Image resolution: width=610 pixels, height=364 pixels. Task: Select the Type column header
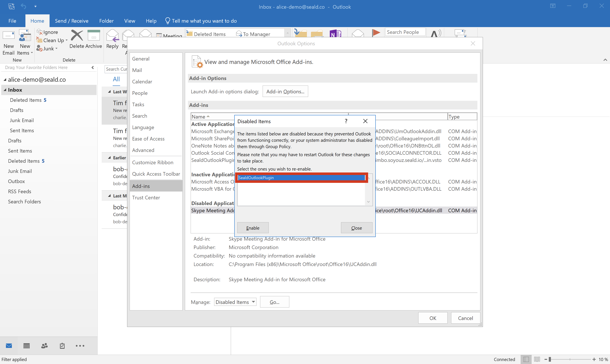(x=462, y=117)
